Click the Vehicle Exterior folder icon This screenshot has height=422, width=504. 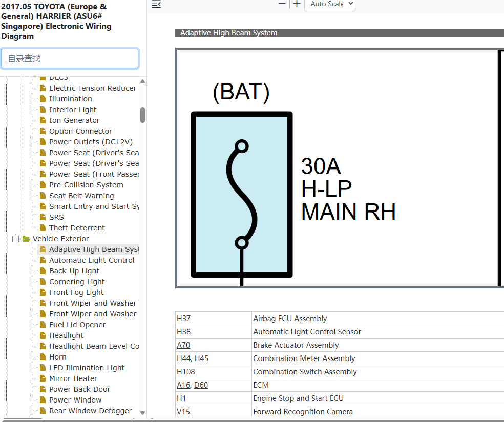pos(26,239)
